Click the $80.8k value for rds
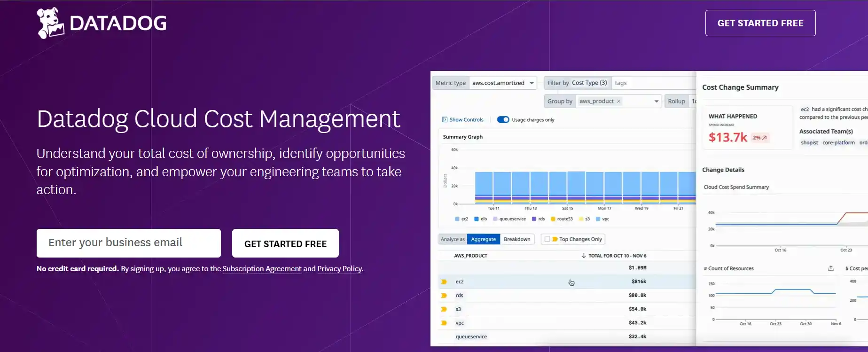The width and height of the screenshot is (868, 352). [637, 295]
